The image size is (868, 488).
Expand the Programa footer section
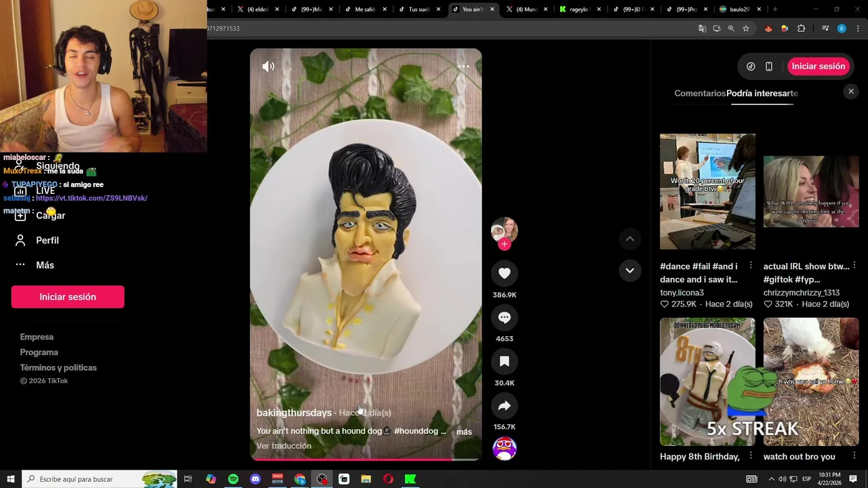pyautogui.click(x=39, y=352)
